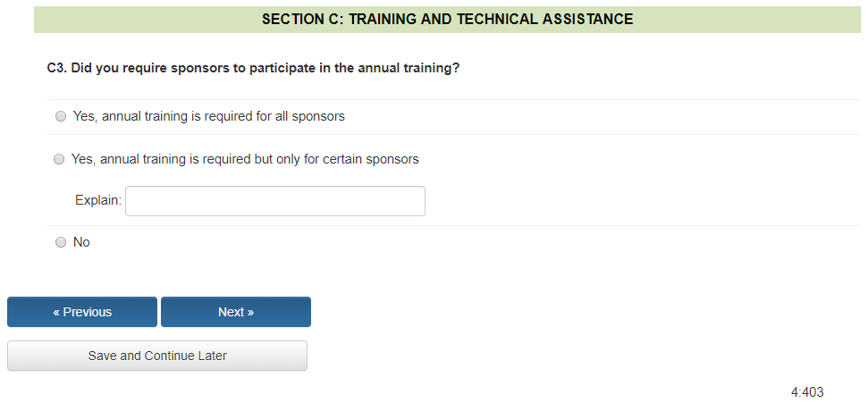Viewport: 868px width, 403px height.
Task: Select 'required for all sponsors' radio button
Action: (x=61, y=116)
